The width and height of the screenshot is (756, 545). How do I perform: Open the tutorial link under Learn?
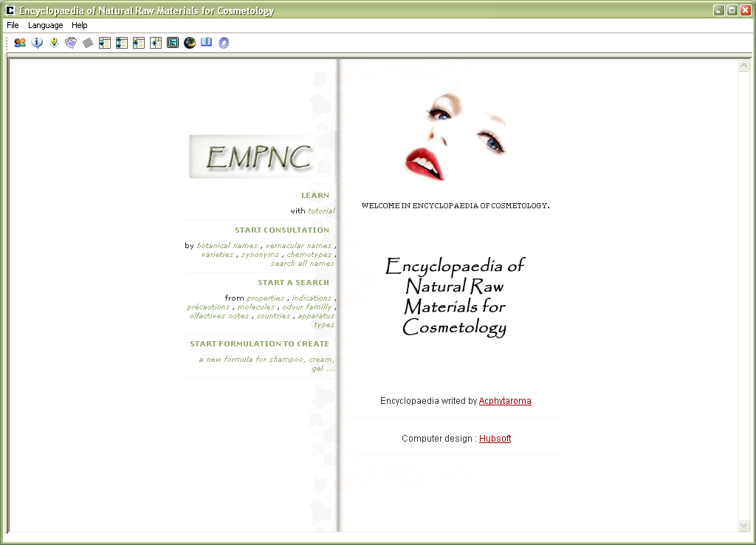tap(321, 210)
